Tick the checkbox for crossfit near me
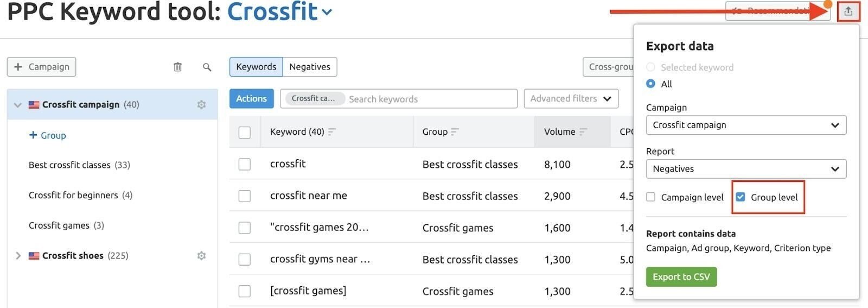 [x=245, y=196]
